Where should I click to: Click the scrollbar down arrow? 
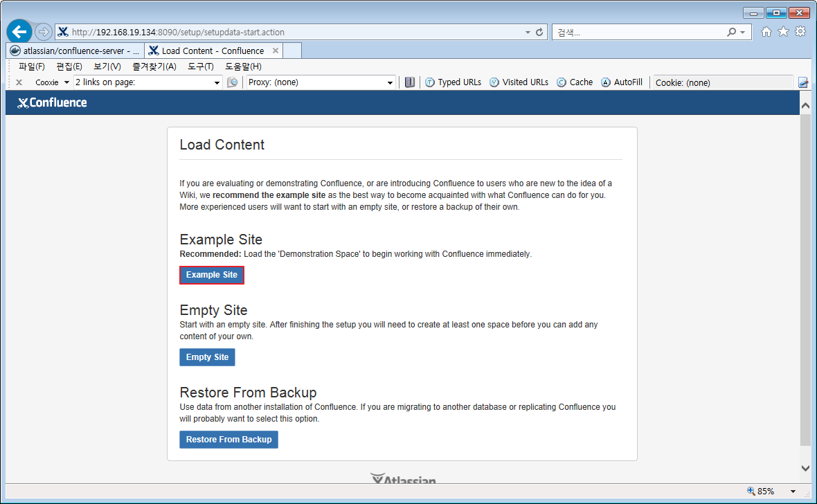805,468
